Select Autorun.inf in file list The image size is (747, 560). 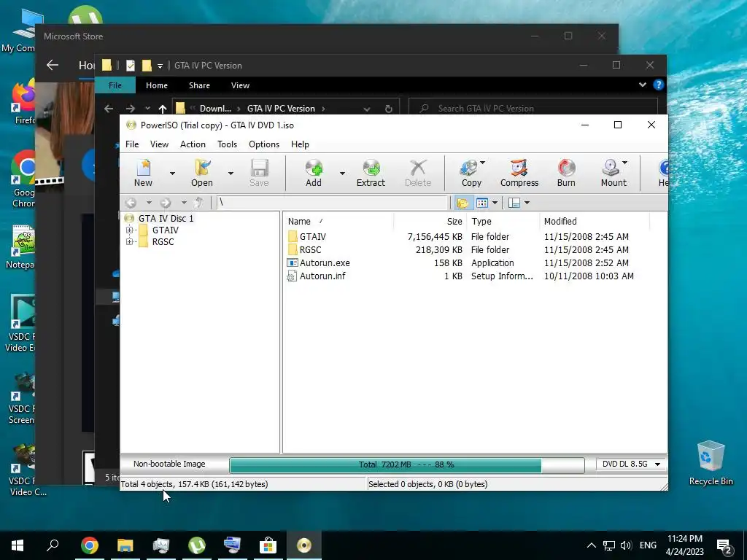(x=322, y=276)
